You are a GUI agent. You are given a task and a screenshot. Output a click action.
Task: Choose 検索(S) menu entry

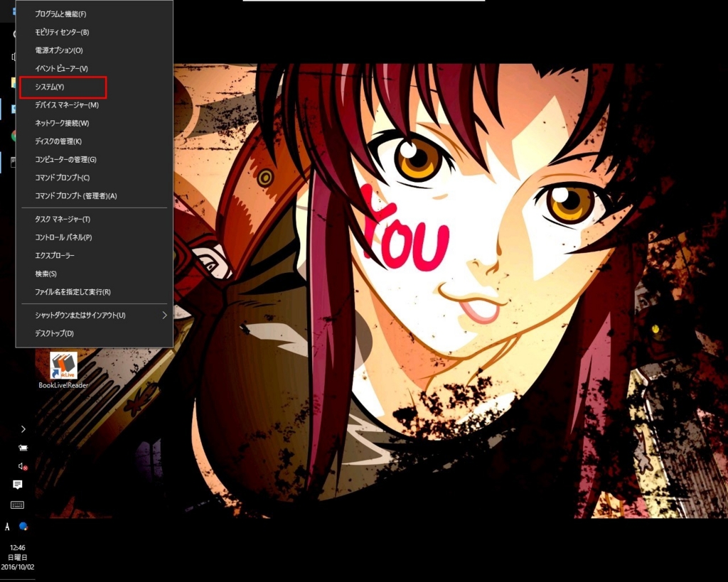95,274
